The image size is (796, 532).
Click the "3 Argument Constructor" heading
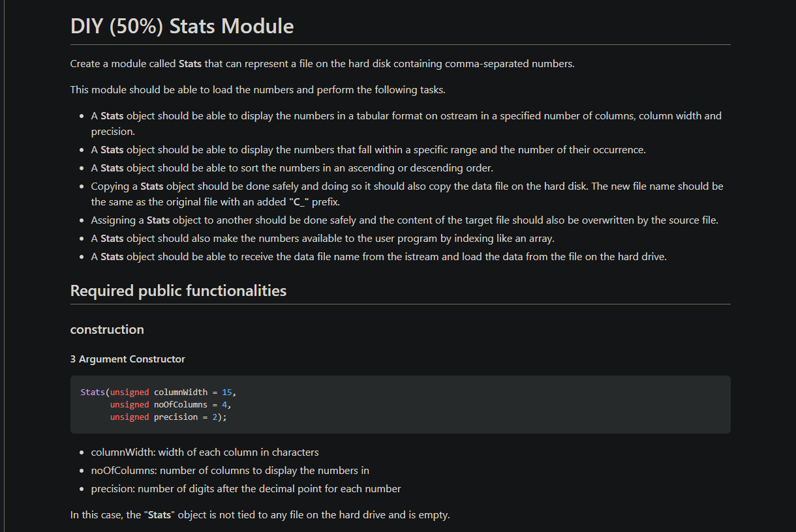pos(128,359)
